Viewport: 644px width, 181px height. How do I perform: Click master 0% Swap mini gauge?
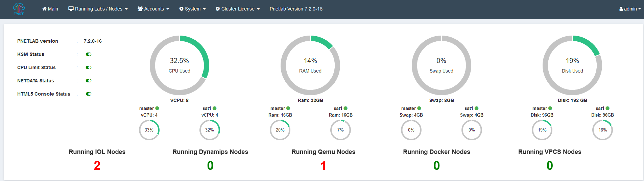tap(411, 130)
